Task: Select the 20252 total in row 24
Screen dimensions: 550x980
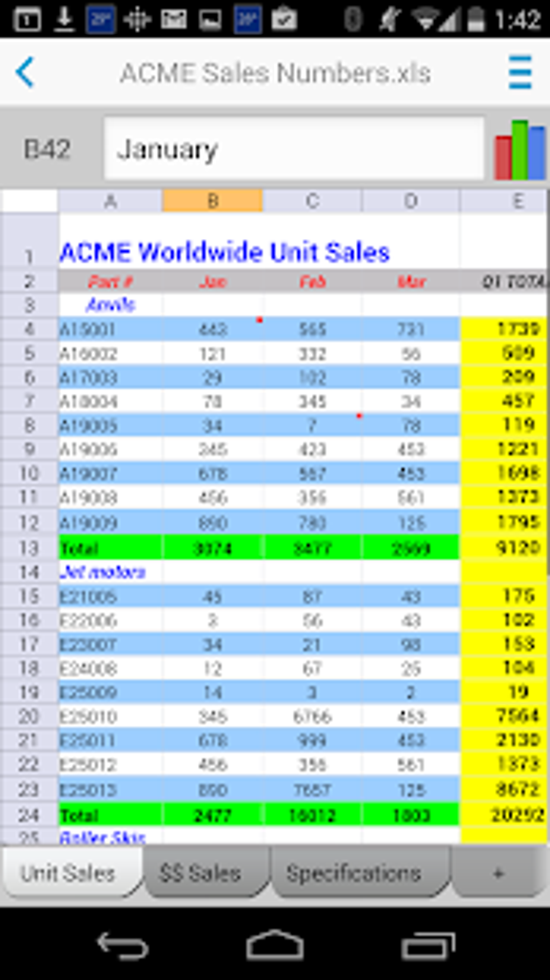Action: coord(505,814)
